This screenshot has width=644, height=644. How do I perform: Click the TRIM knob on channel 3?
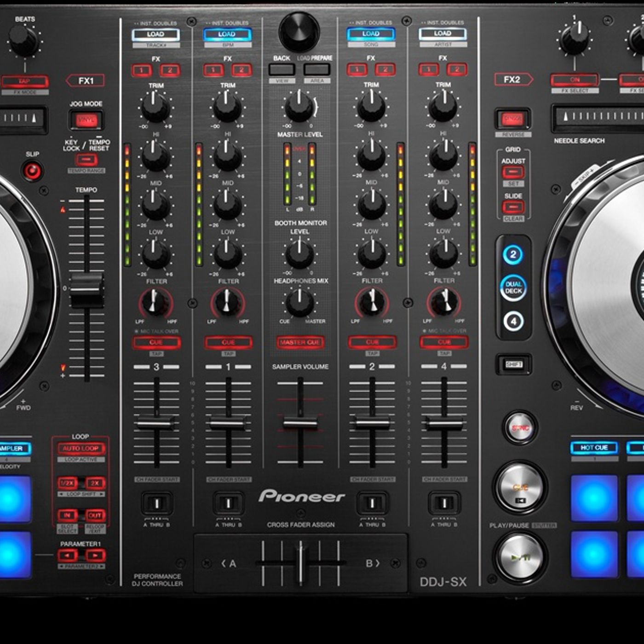(x=155, y=107)
